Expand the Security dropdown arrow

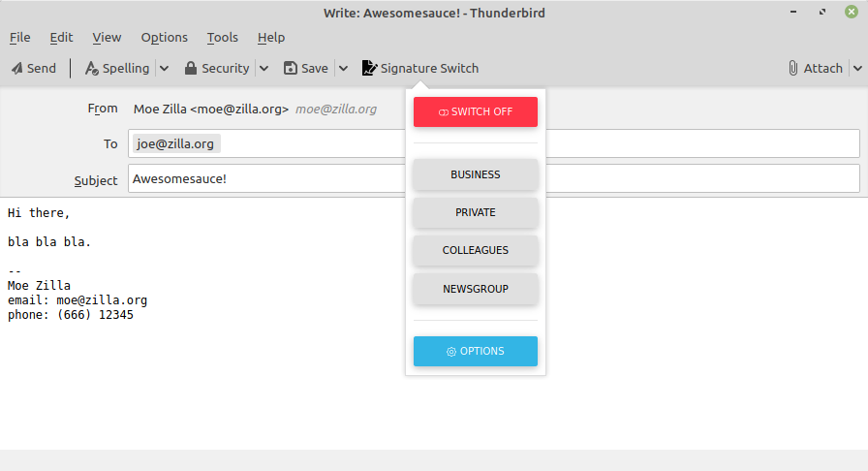pos(263,69)
